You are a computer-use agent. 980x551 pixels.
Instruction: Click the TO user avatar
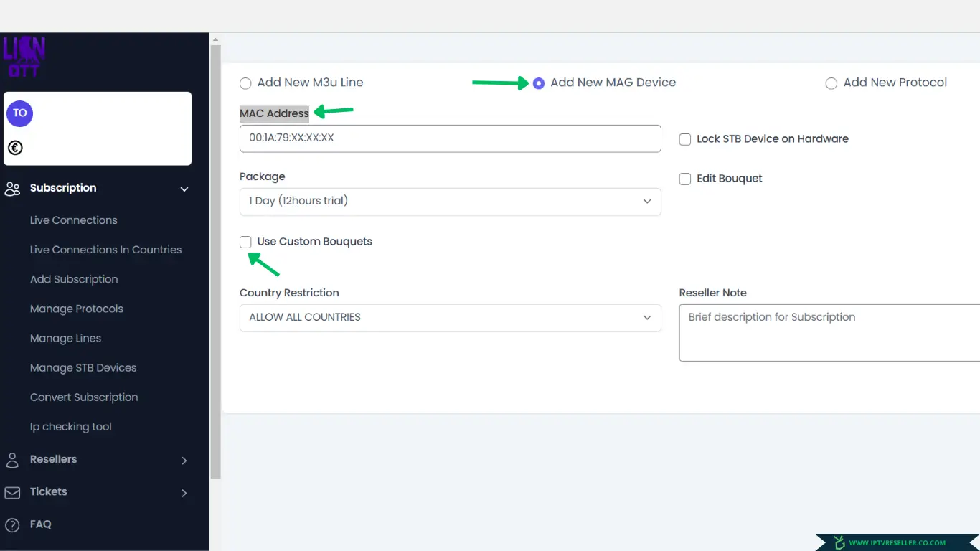(20, 113)
